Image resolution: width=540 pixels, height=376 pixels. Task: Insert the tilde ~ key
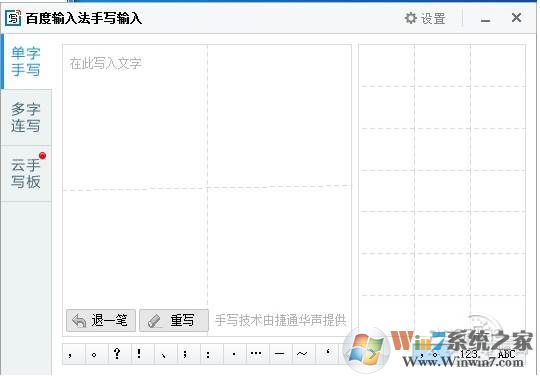302,354
